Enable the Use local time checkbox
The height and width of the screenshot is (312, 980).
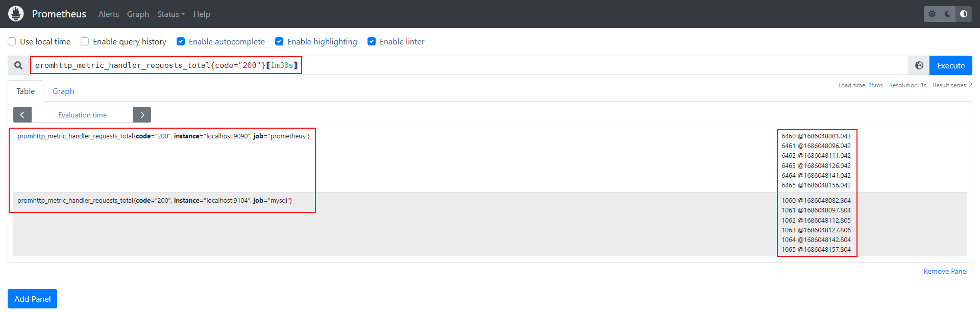tap(12, 41)
